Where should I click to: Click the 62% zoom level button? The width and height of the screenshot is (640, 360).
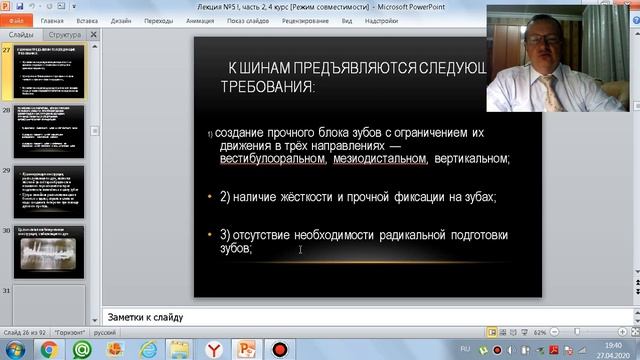pos(540,333)
